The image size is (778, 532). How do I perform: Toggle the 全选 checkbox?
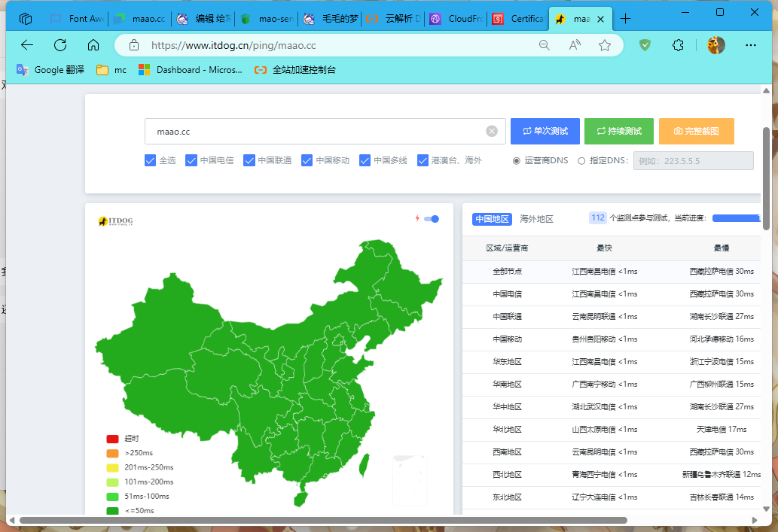pos(151,160)
